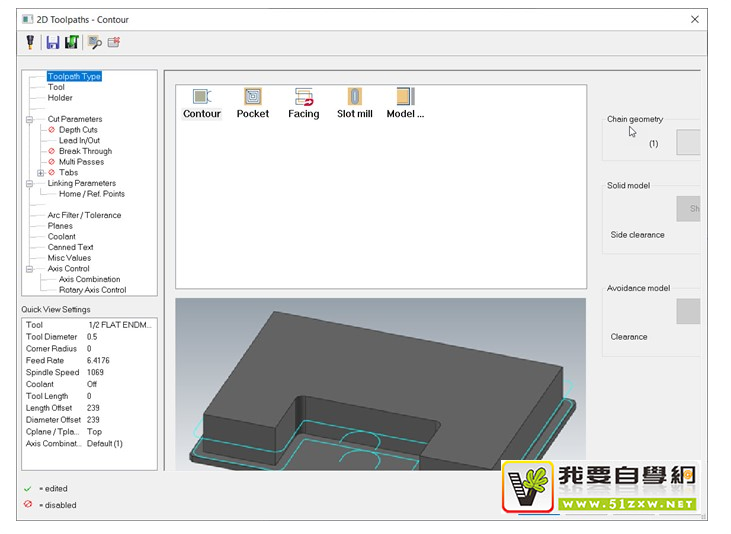
Task: Collapse the Linking Parameters node
Action: [x=29, y=183]
